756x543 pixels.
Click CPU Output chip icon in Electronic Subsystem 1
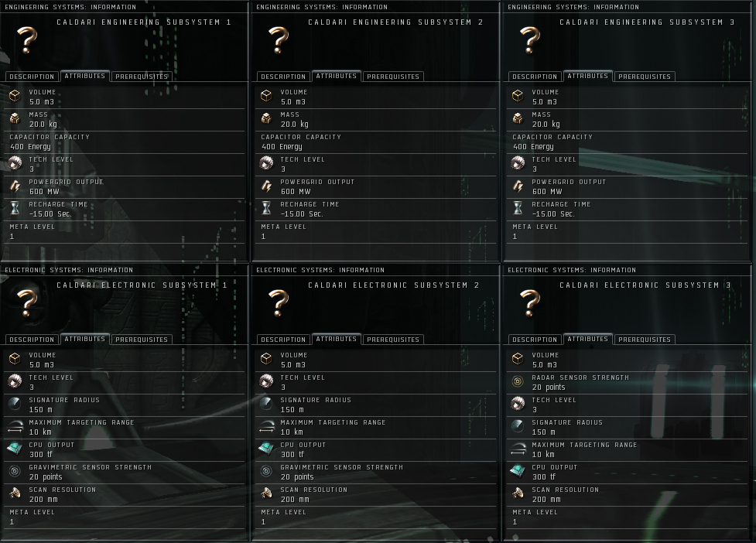(15, 449)
